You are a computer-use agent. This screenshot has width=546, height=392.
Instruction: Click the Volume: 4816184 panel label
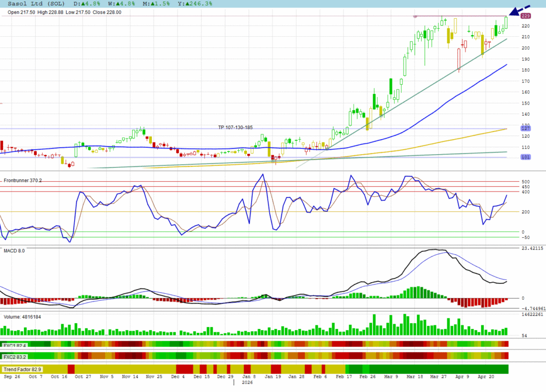pos(22,317)
